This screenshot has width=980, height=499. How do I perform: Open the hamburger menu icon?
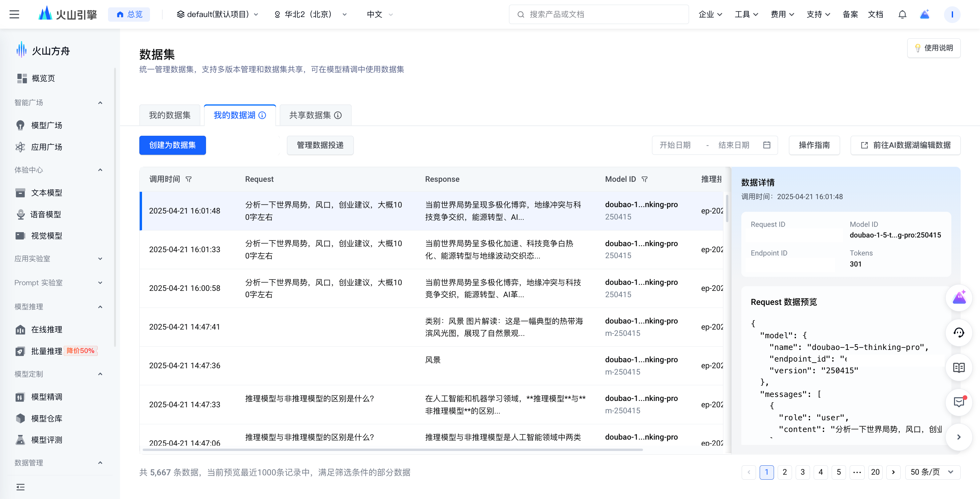14,14
